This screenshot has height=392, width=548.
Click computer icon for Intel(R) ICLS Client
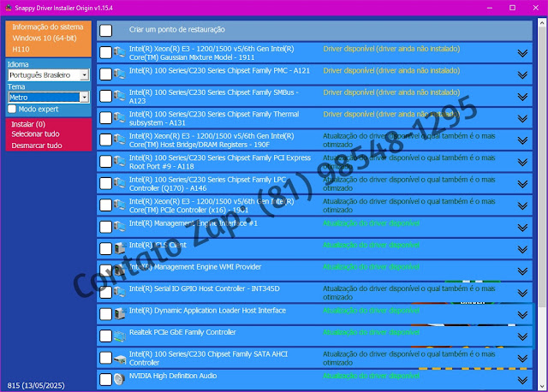(120, 248)
